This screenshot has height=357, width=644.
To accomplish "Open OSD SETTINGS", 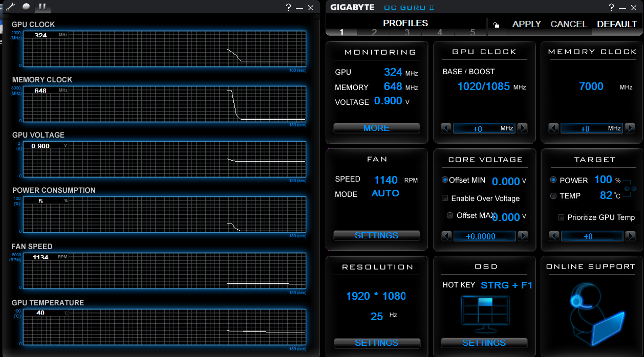I will [x=484, y=343].
